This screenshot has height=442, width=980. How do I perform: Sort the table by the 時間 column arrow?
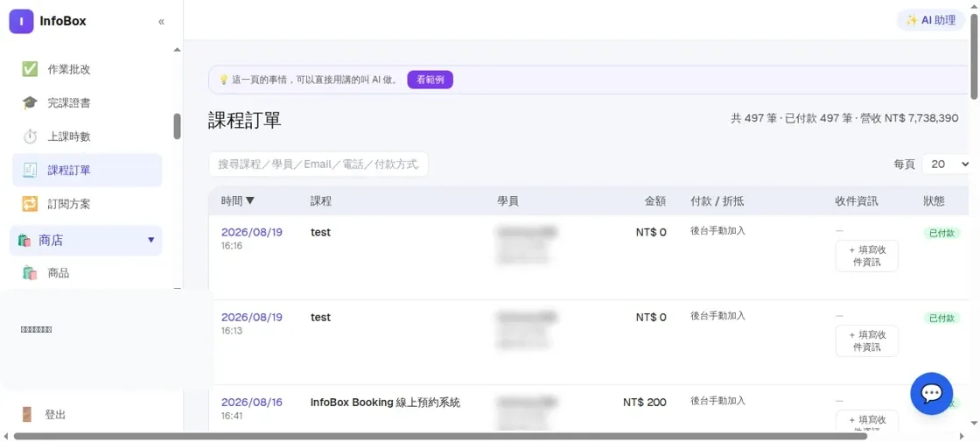pos(250,201)
